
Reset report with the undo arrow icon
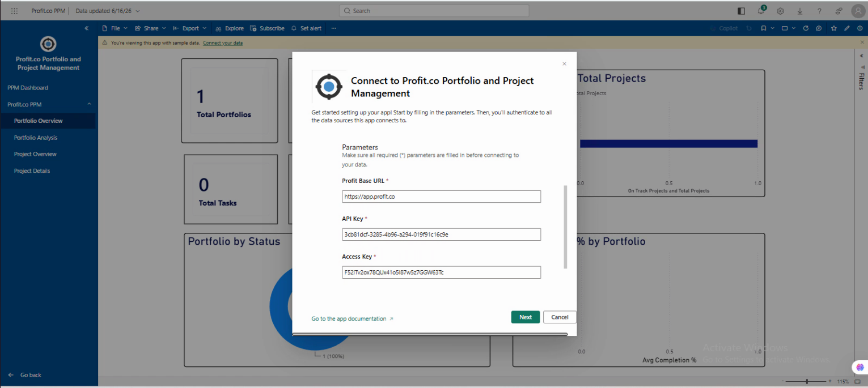point(749,28)
